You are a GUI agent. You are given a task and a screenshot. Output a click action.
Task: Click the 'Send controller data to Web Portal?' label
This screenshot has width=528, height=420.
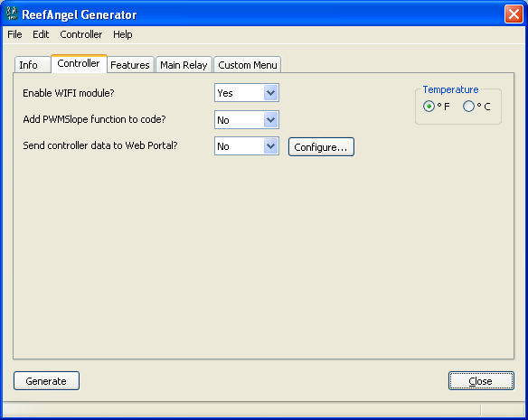pyautogui.click(x=100, y=145)
